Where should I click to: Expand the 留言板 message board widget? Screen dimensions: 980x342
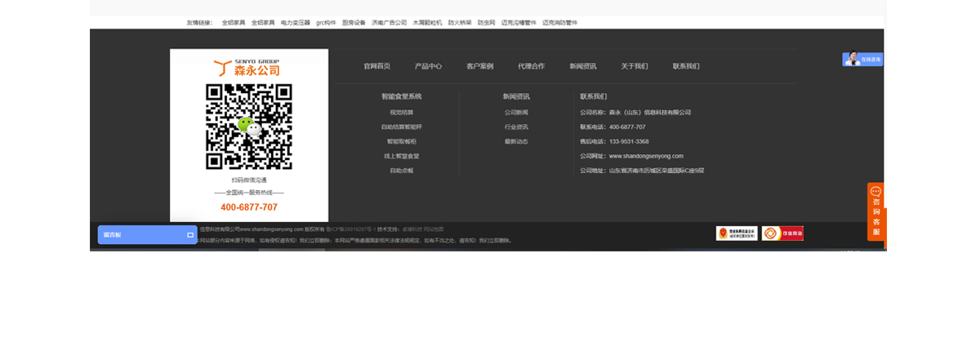[147, 235]
